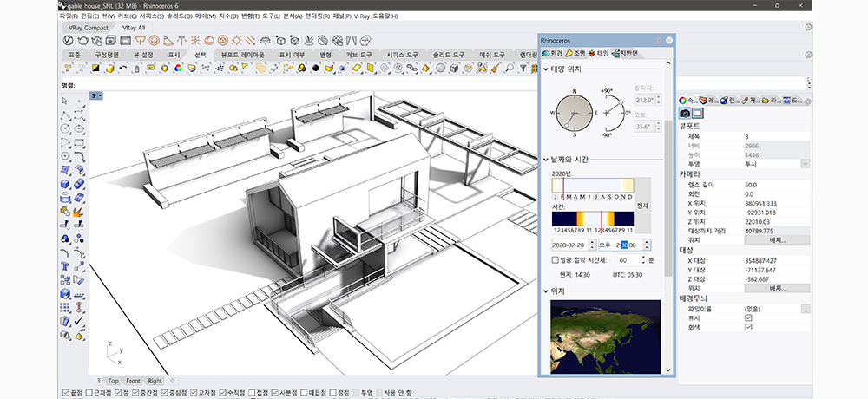
Task: Click the sun compass azimuth dial
Action: (574, 113)
